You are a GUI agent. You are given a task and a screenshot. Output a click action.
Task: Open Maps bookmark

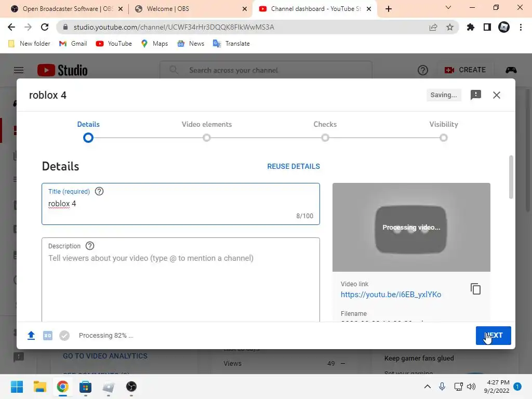154,44
